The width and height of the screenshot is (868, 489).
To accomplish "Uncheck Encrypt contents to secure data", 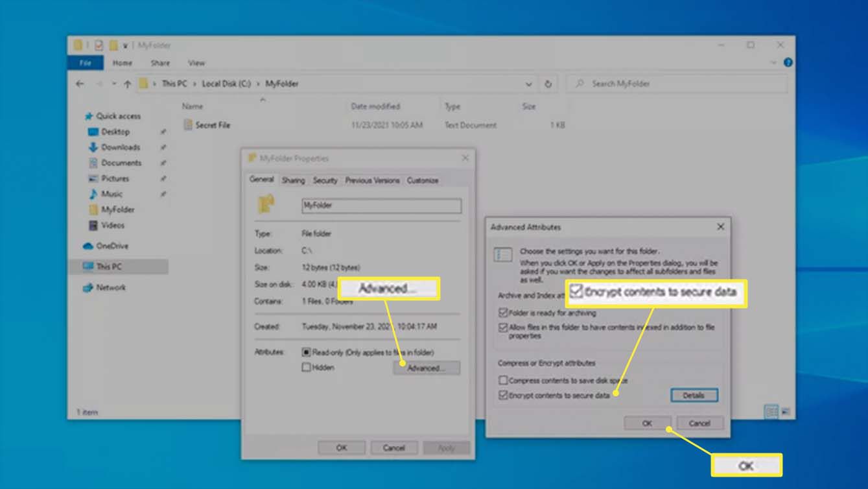I will [x=503, y=395].
